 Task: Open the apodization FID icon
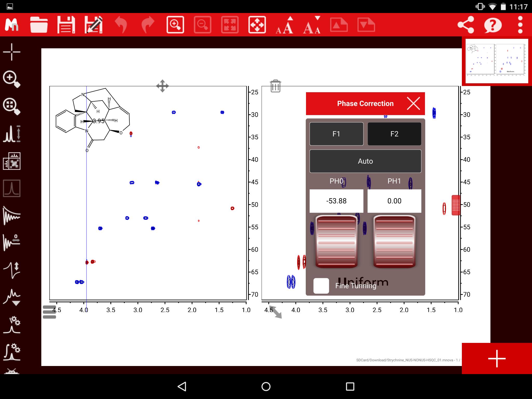pos(12,216)
